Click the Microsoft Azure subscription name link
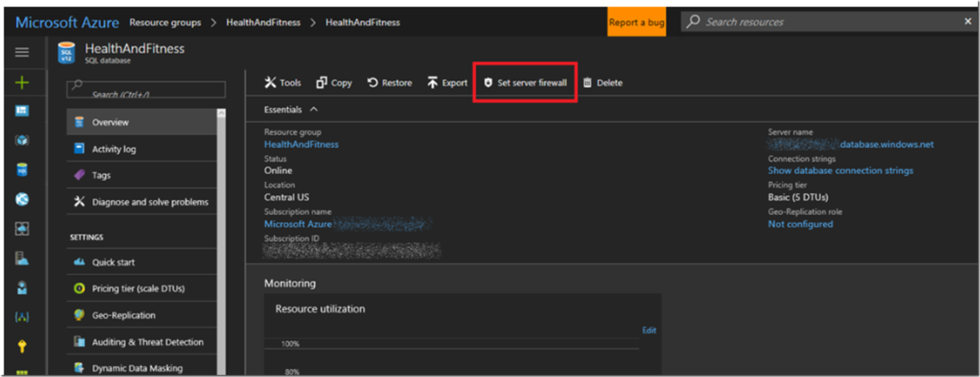 click(298, 224)
